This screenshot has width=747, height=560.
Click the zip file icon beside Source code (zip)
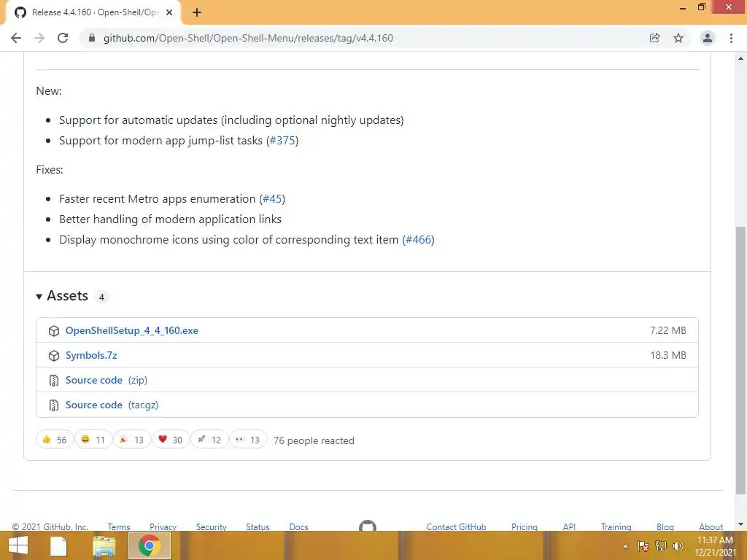54,380
